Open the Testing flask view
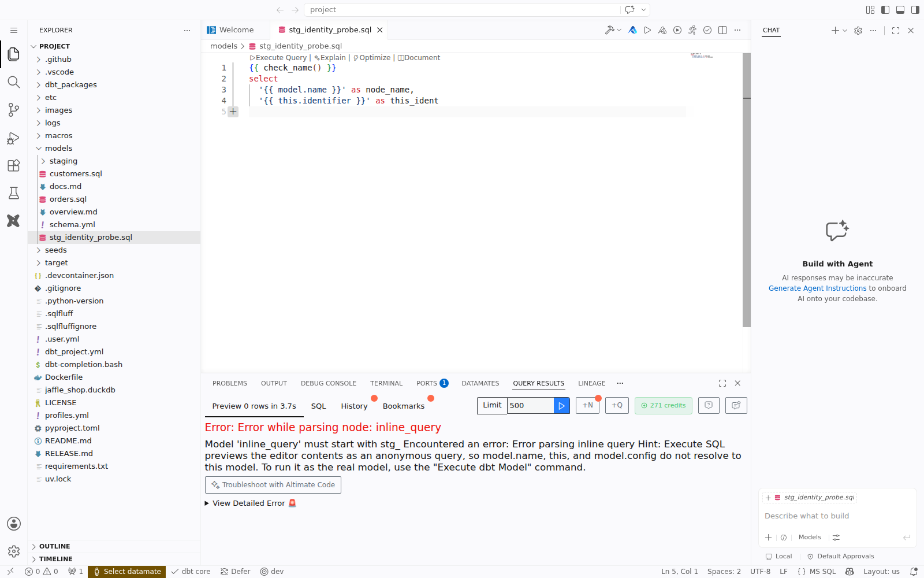The width and height of the screenshot is (924, 578). 14,193
